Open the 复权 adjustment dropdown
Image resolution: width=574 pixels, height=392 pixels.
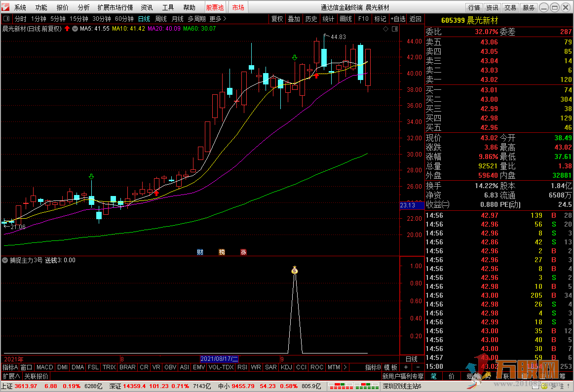point(277,19)
